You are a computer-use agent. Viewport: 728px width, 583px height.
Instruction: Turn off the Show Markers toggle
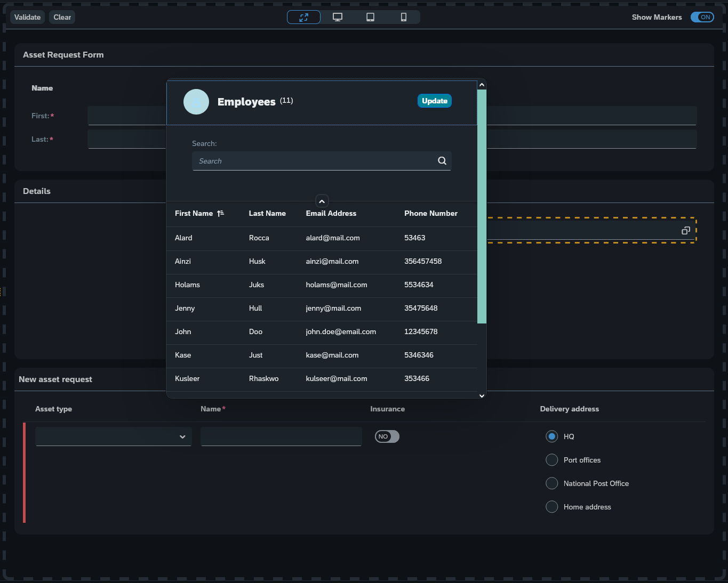point(702,17)
